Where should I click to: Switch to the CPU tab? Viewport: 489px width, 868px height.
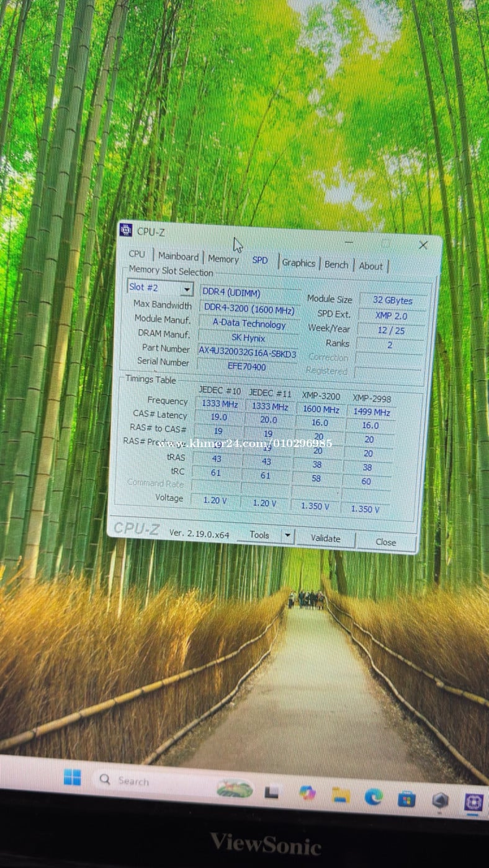coord(137,254)
